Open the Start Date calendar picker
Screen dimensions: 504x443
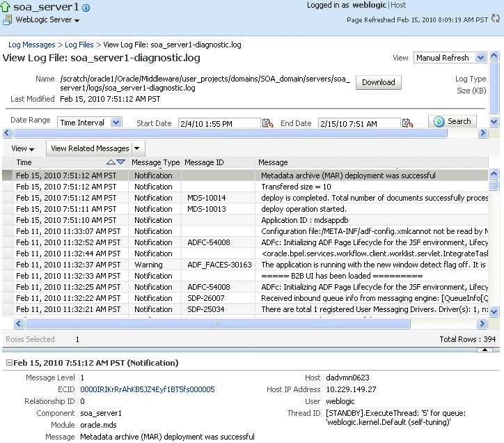267,123
